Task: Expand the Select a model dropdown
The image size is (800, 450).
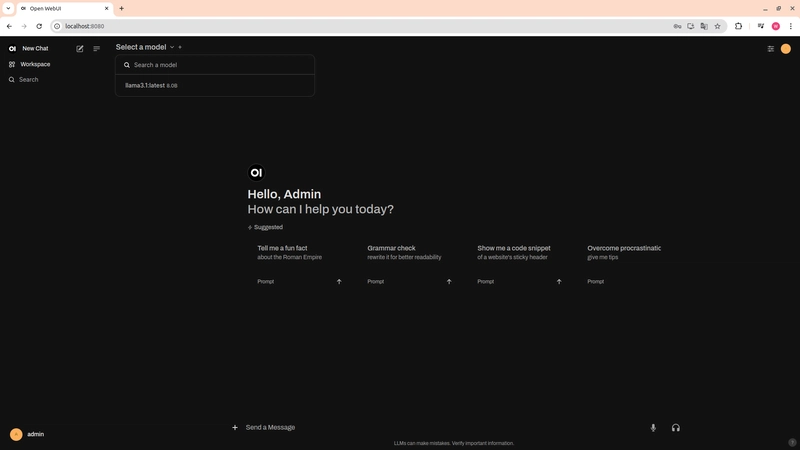Action: [x=145, y=47]
